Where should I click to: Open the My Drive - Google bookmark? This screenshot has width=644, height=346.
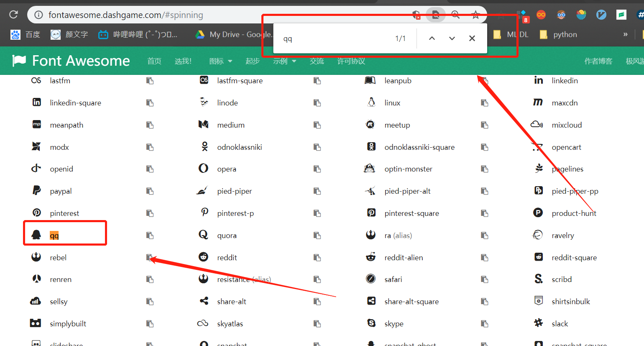pos(234,34)
